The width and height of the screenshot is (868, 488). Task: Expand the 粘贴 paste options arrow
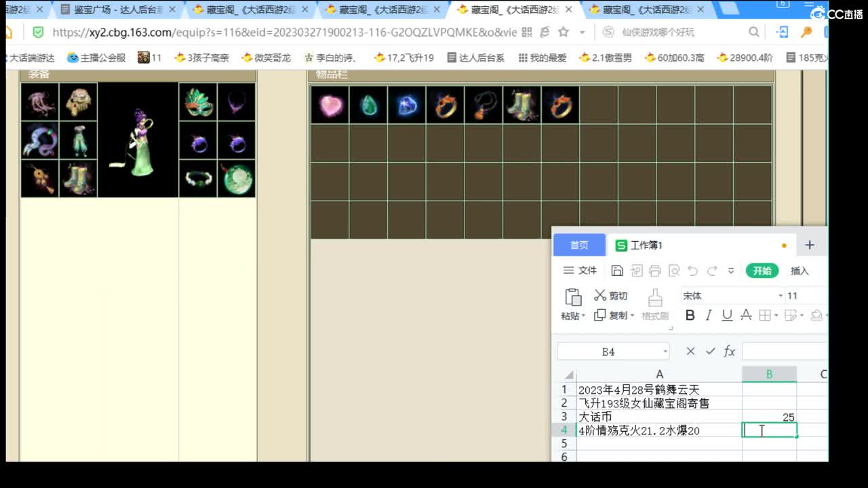click(584, 316)
